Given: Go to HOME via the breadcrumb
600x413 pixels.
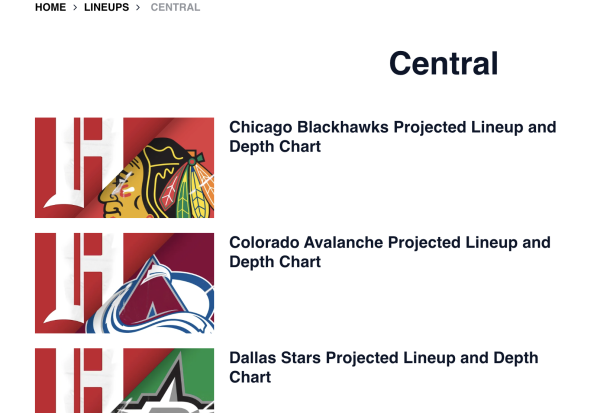Looking at the screenshot, I should coord(50,8).
